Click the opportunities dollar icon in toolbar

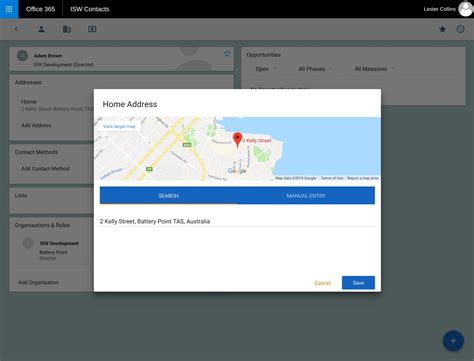(92, 29)
